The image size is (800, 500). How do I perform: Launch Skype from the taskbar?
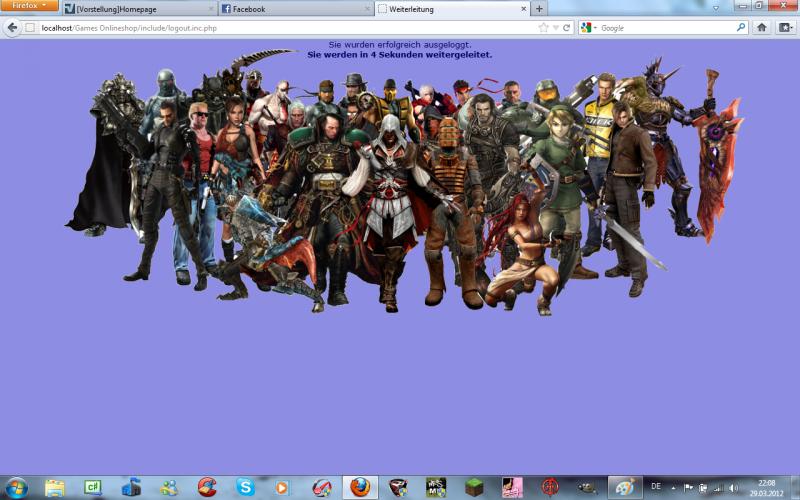point(245,487)
